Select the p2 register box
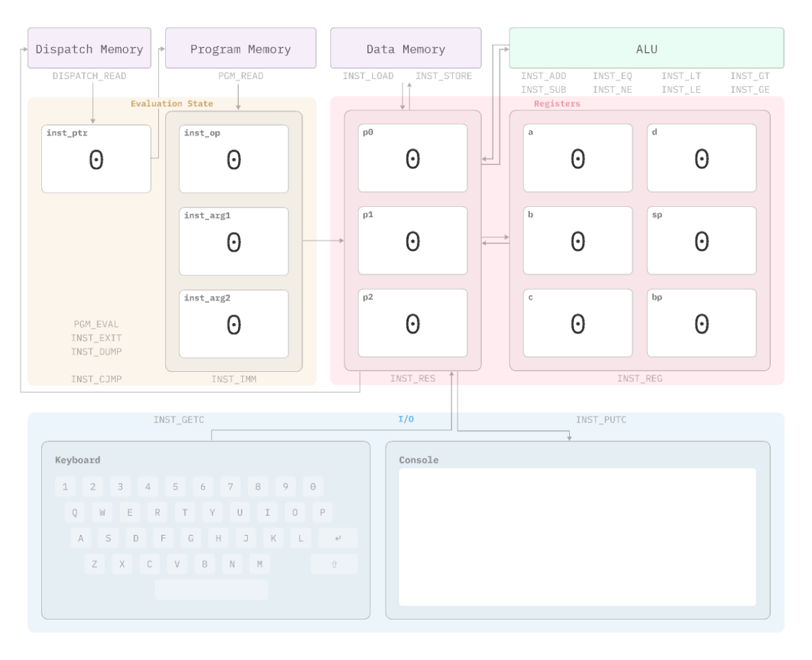812x660 pixels. pyautogui.click(x=413, y=323)
